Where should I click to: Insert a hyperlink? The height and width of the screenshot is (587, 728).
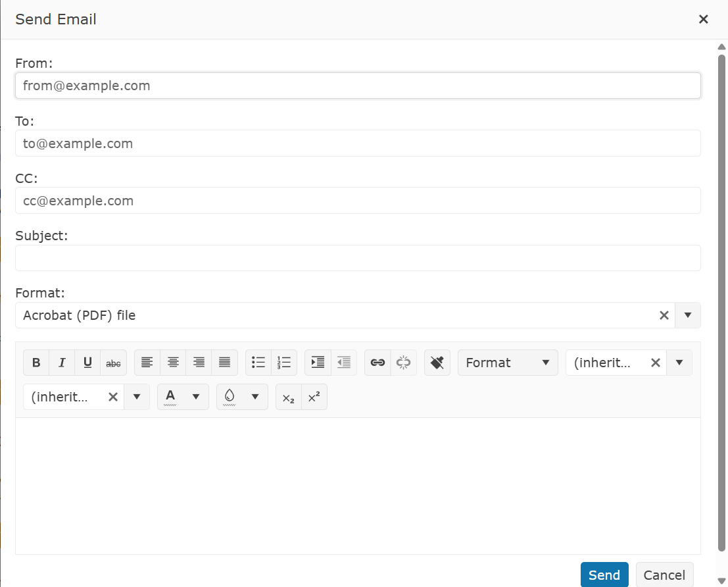tap(377, 363)
